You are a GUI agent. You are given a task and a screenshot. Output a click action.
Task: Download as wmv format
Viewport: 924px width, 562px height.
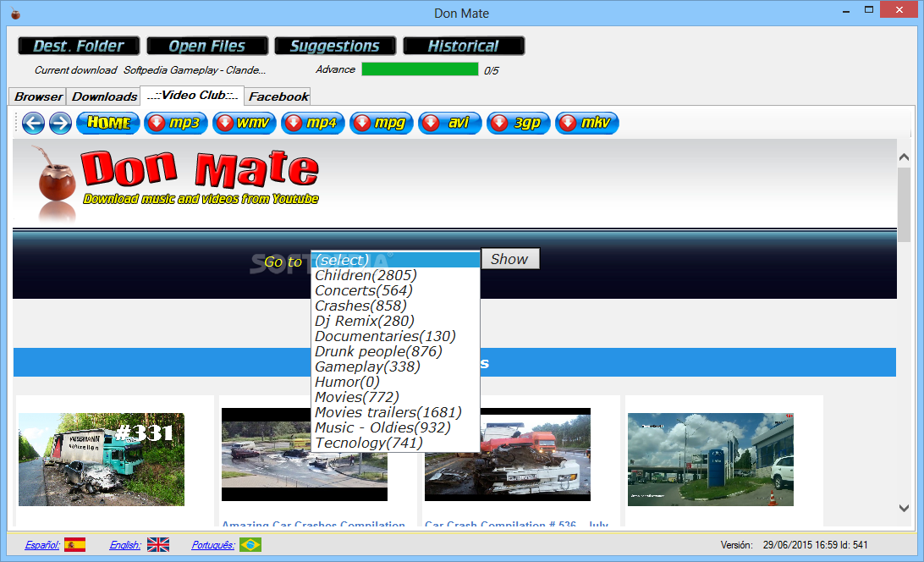pyautogui.click(x=245, y=123)
